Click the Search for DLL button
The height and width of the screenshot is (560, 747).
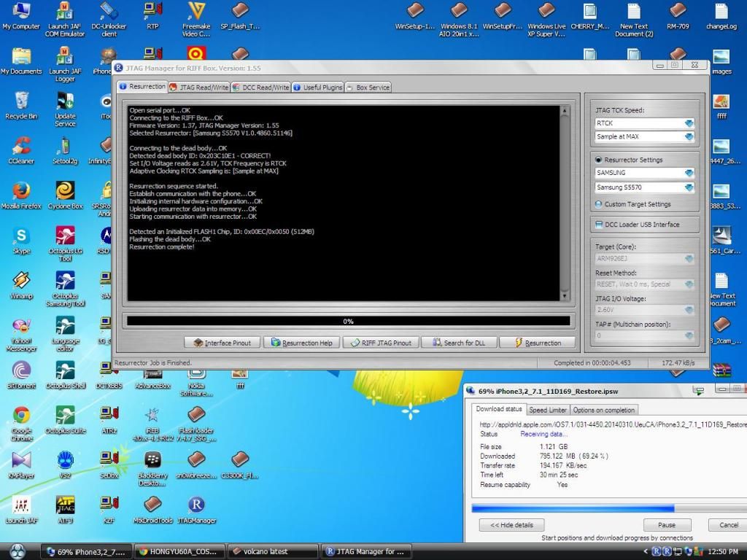(x=460, y=343)
